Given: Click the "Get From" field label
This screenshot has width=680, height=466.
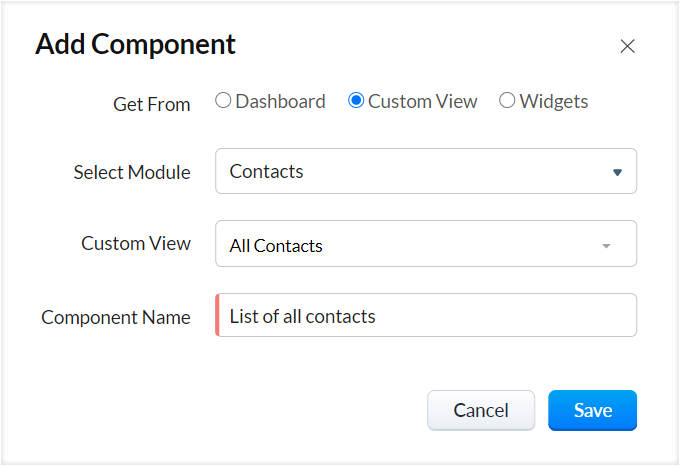Looking at the screenshot, I should click(x=152, y=104).
